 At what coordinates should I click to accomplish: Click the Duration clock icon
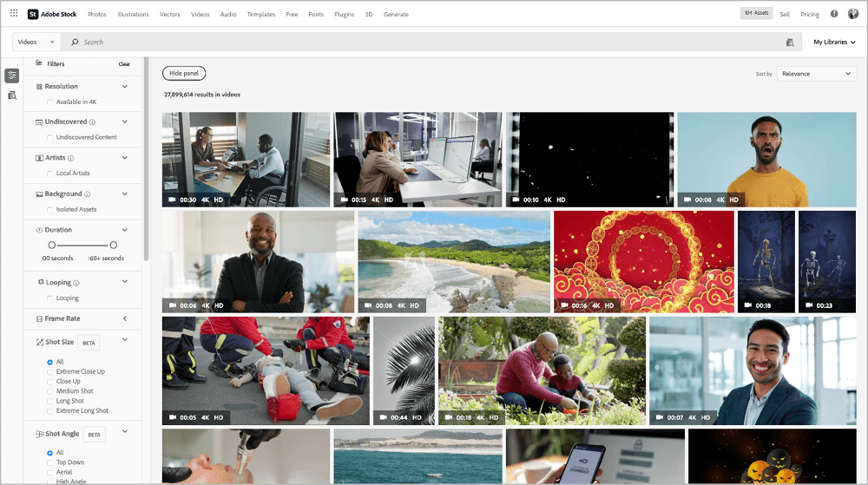pos(39,230)
